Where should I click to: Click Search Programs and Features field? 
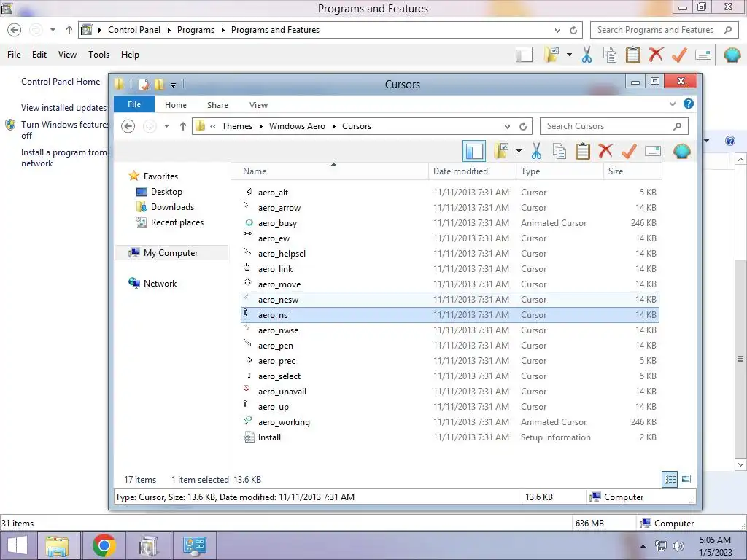(664, 30)
